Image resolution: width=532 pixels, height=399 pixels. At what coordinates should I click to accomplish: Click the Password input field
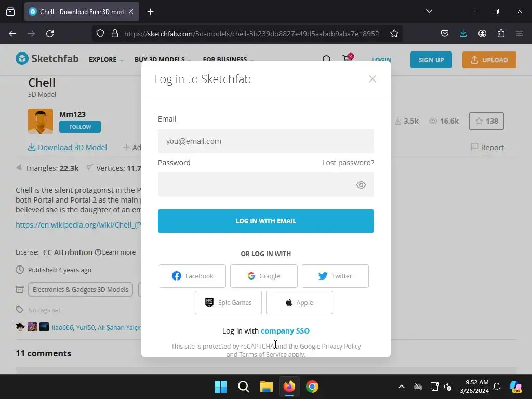tap(265, 184)
